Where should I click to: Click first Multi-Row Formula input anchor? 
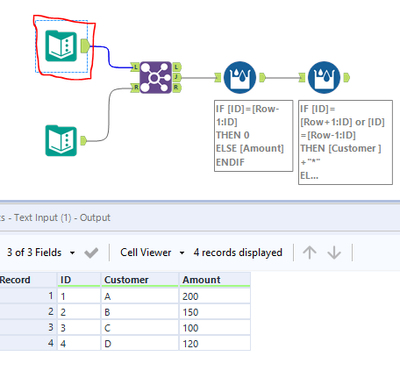tap(218, 78)
